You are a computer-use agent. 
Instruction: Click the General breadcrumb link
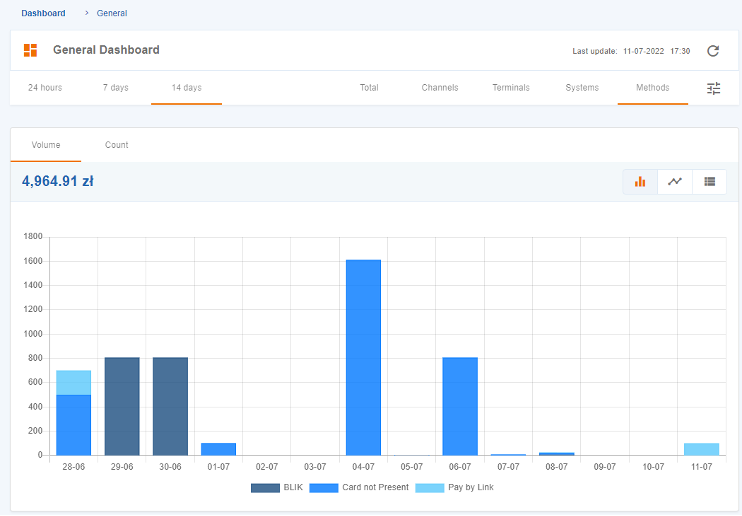click(112, 13)
